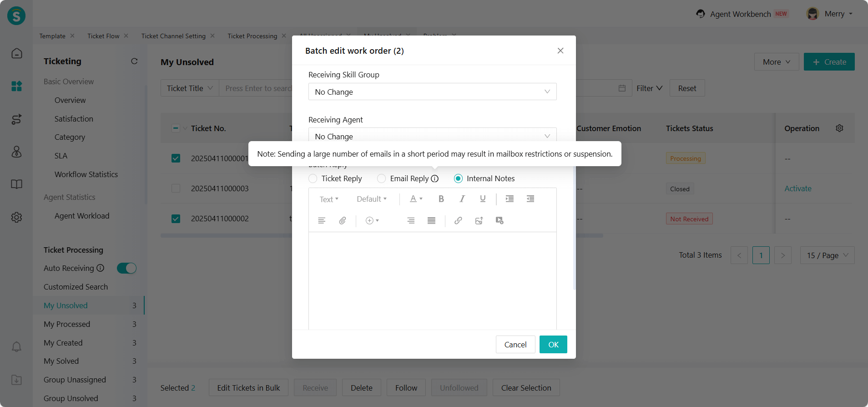
Task: Switch to the Ticket Flow tab
Action: (x=103, y=36)
